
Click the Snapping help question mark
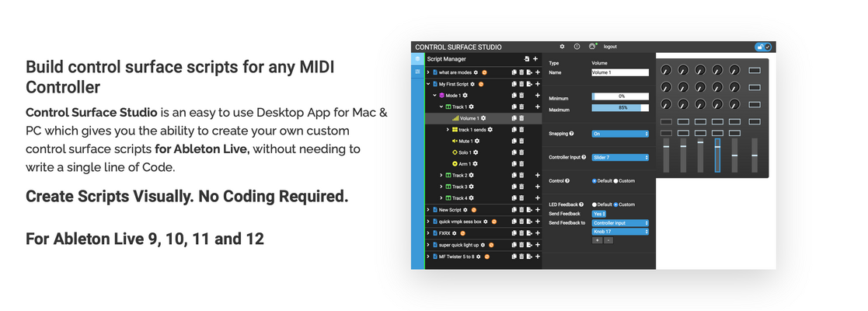(571, 134)
